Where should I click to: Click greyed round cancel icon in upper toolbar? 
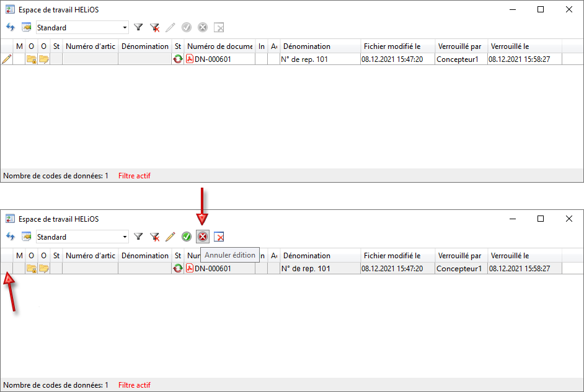click(x=203, y=27)
